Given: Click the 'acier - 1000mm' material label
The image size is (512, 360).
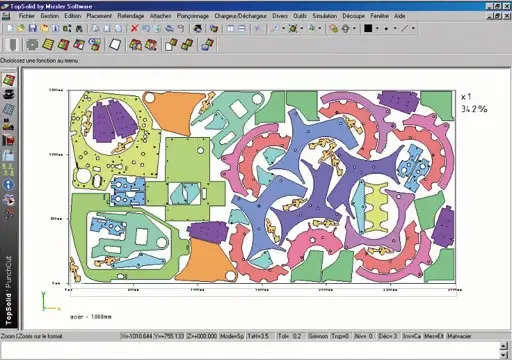Looking at the screenshot, I should click(91, 317).
